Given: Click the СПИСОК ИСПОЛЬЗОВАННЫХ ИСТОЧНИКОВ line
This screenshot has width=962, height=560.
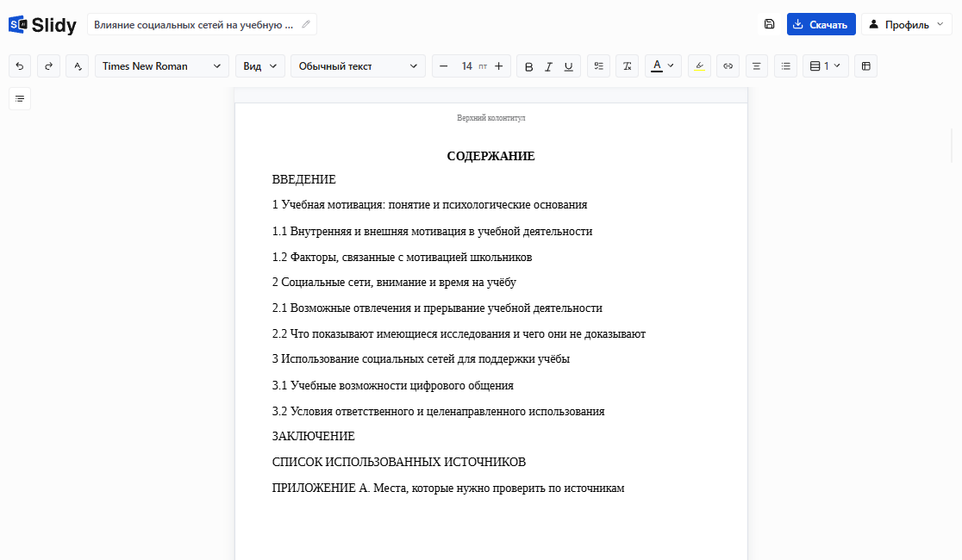Looking at the screenshot, I should [399, 462].
